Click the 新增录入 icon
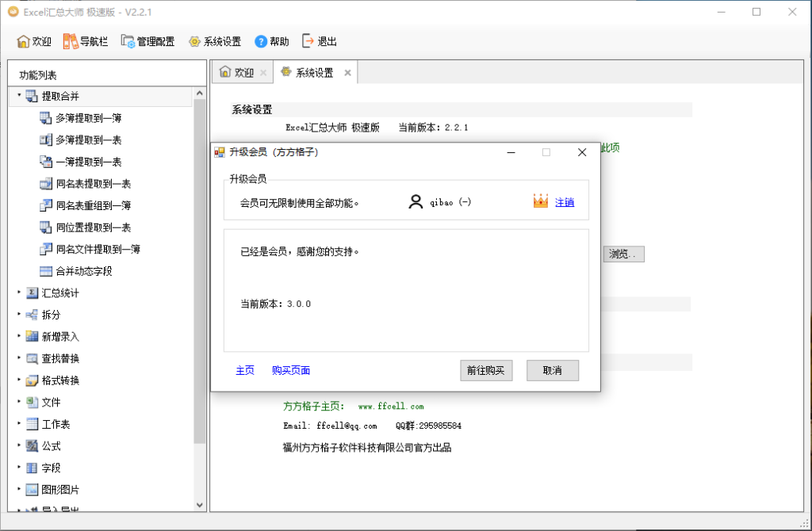Viewport: 812px width, 531px height. (32, 336)
